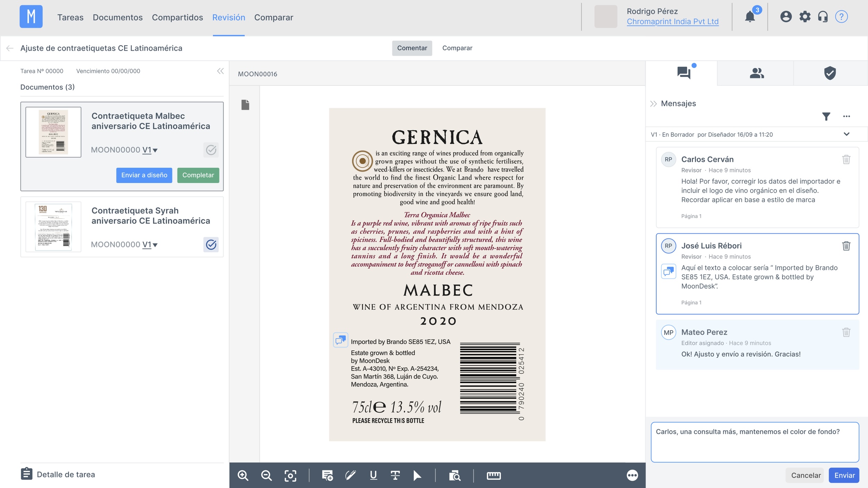Click the annotation marker on the label
This screenshot has width=868, height=488.
(341, 340)
